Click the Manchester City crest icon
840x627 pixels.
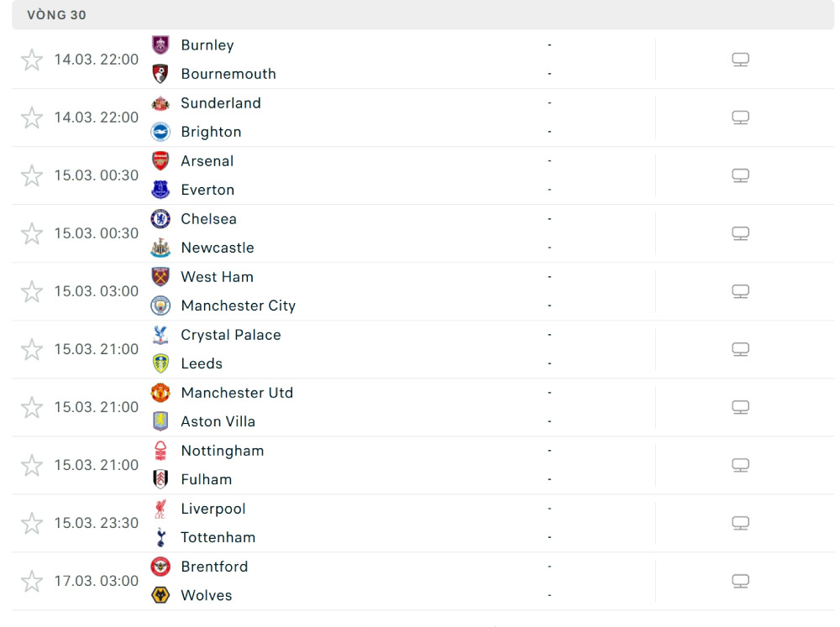[160, 306]
